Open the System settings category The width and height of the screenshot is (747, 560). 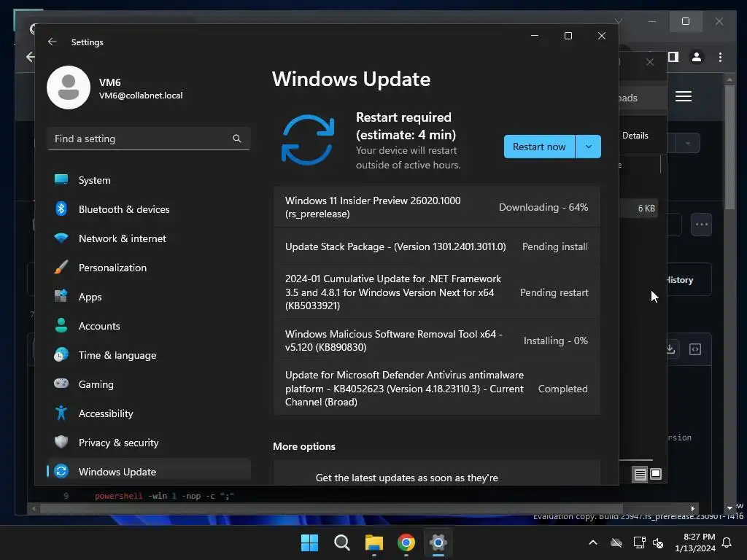tap(149, 180)
